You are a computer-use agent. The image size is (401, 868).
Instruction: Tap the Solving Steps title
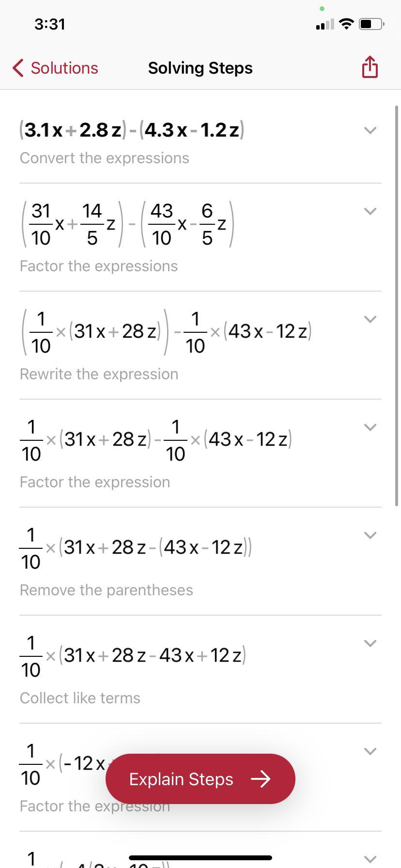200,68
